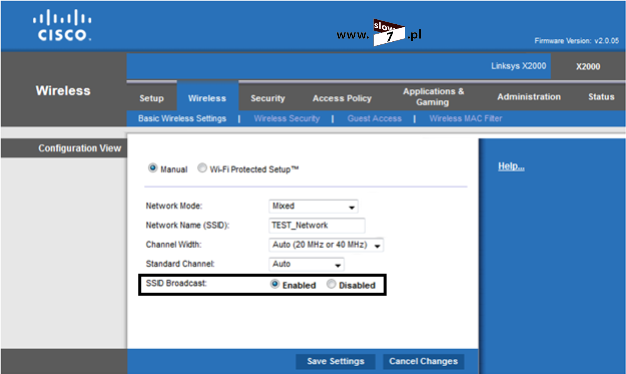Open the Channel Width dropdown

326,245
